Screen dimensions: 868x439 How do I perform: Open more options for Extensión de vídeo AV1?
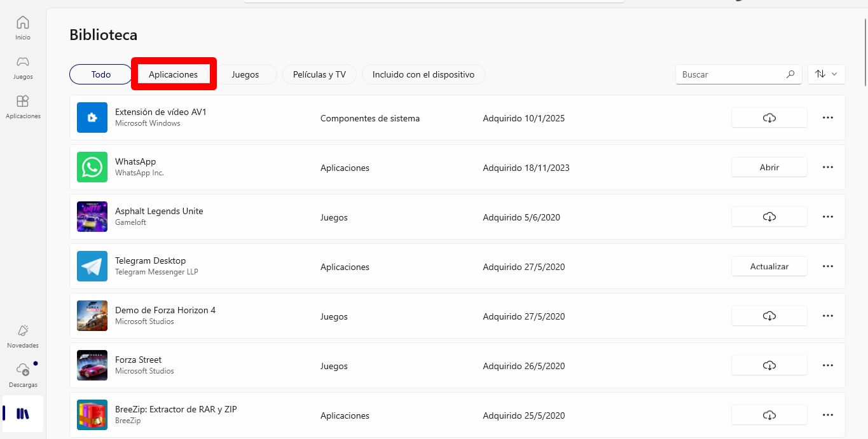point(827,118)
